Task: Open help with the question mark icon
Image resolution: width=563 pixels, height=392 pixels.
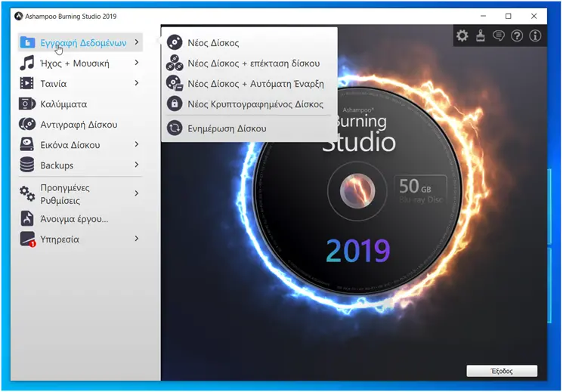Action: point(517,35)
